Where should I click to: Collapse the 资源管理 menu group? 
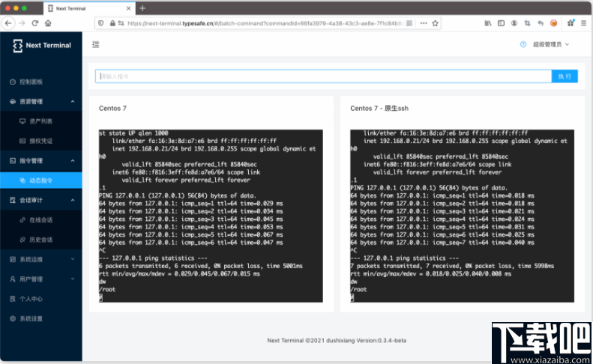[40, 101]
